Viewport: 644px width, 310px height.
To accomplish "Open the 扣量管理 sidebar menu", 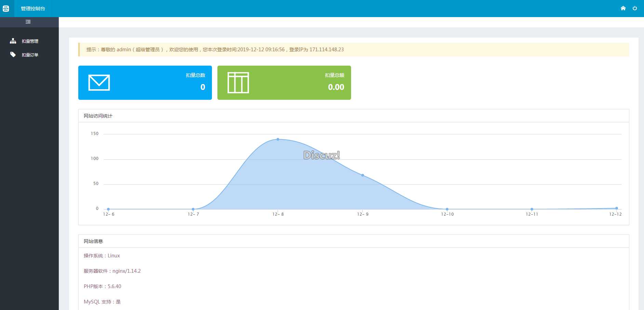I will point(29,41).
